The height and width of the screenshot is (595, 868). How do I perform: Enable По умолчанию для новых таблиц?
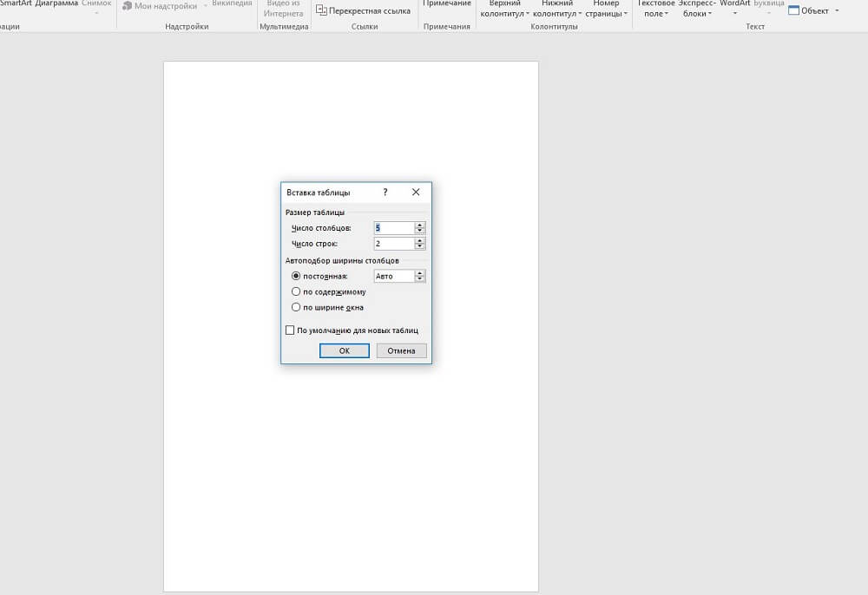tap(290, 330)
